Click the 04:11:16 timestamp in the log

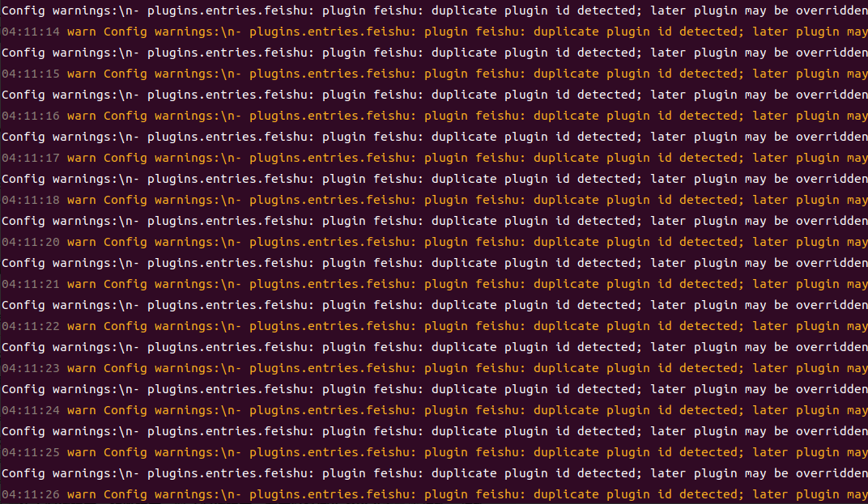(31, 116)
